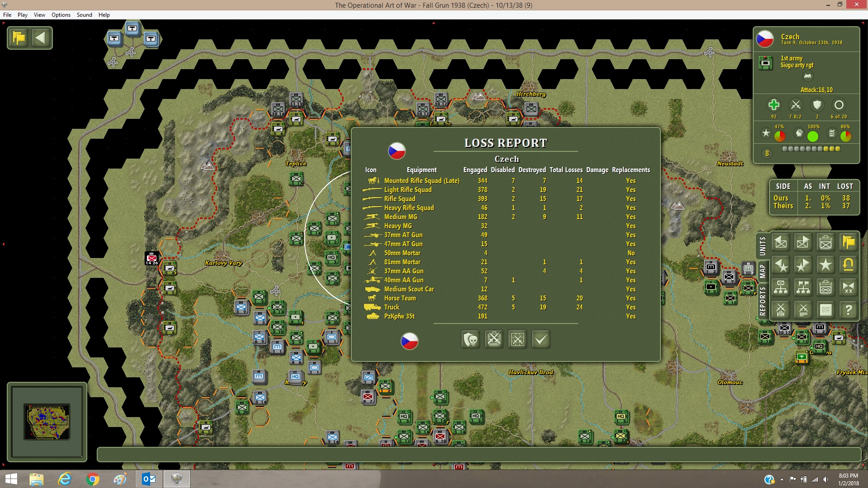Open File Explorer from taskbar

37,479
